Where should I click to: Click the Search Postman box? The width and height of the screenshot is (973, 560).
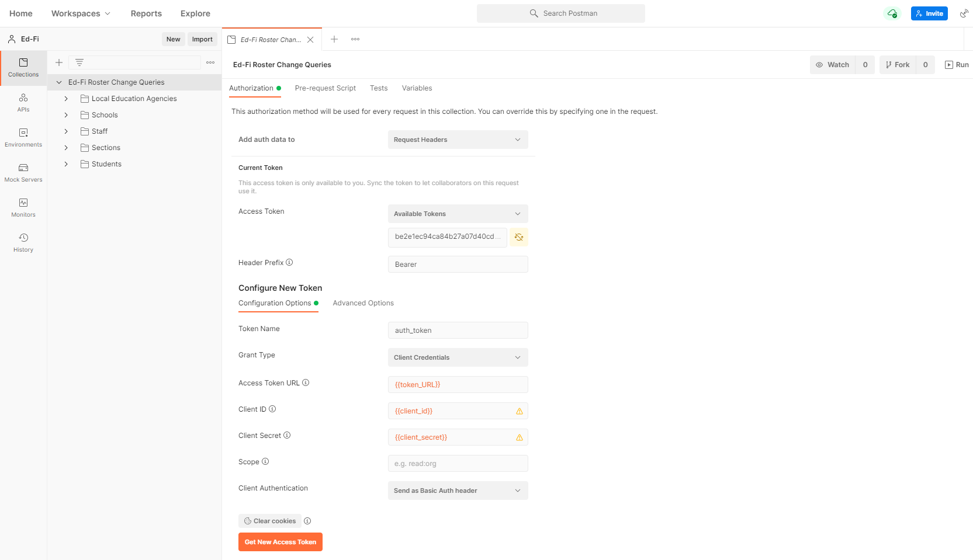pyautogui.click(x=561, y=13)
